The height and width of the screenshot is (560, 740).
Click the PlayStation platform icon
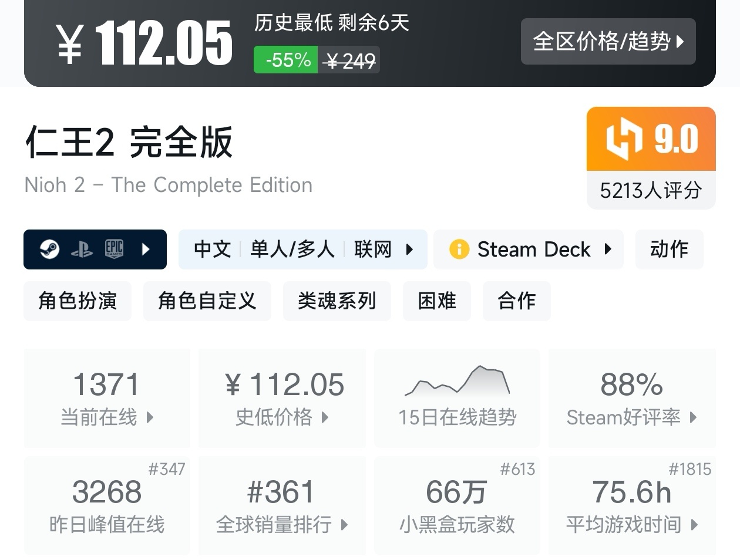82,250
